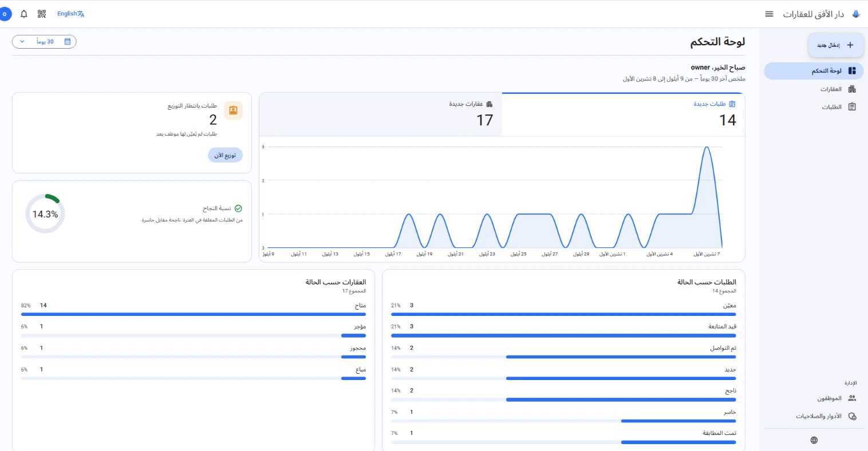
Task: Open العقارات in the sidebar
Action: pos(814,89)
